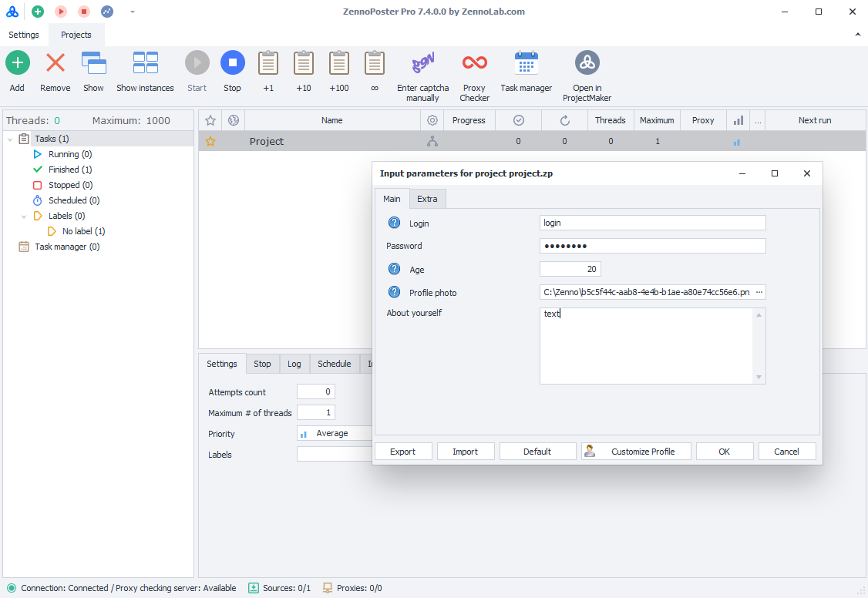Set unlimited runs with the infinity icon
The image size is (868, 598).
pyautogui.click(x=374, y=62)
